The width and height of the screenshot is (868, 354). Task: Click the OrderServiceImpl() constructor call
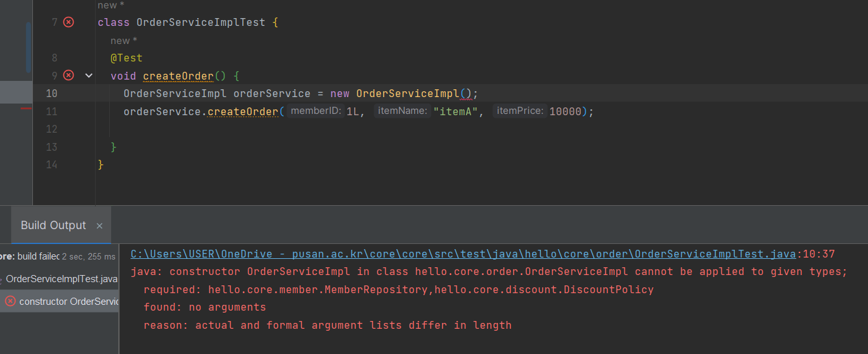[414, 93]
